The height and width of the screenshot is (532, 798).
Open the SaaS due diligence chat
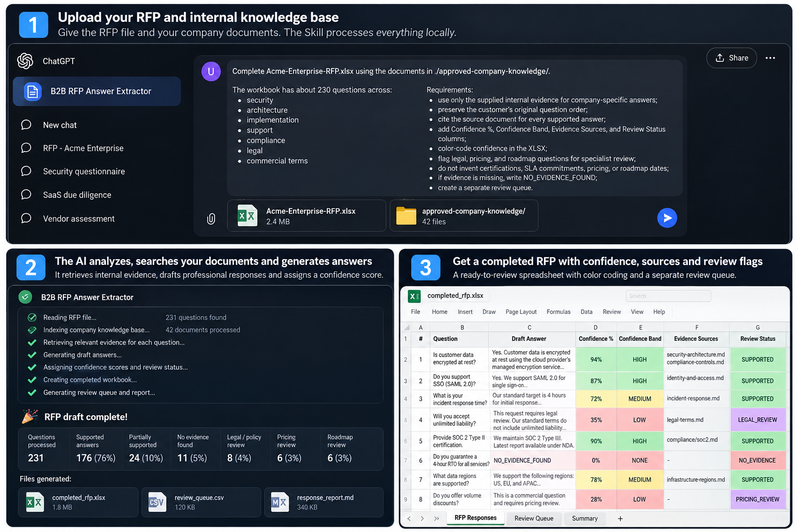[77, 195]
